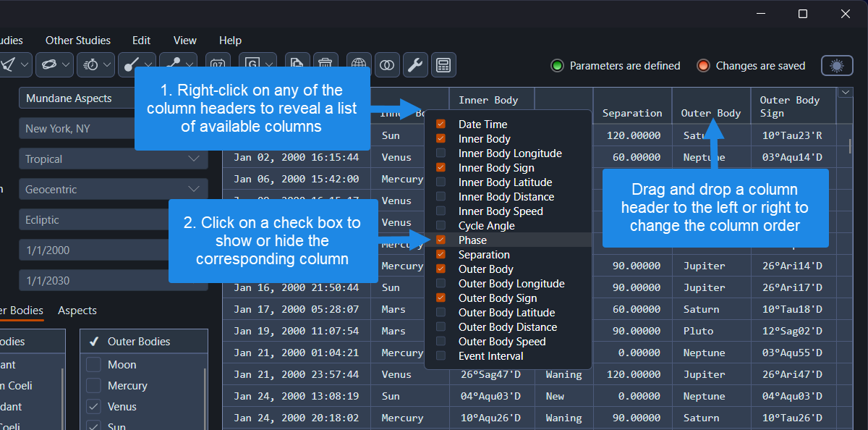The image size is (868, 430).
Task: Open the Tropical zodiac dropdown
Action: 113,159
